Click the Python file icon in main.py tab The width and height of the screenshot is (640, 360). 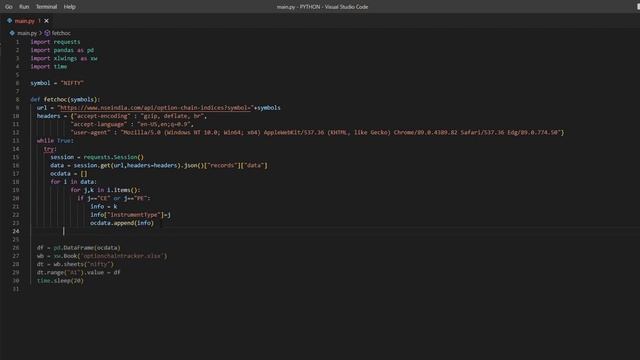(9, 20)
